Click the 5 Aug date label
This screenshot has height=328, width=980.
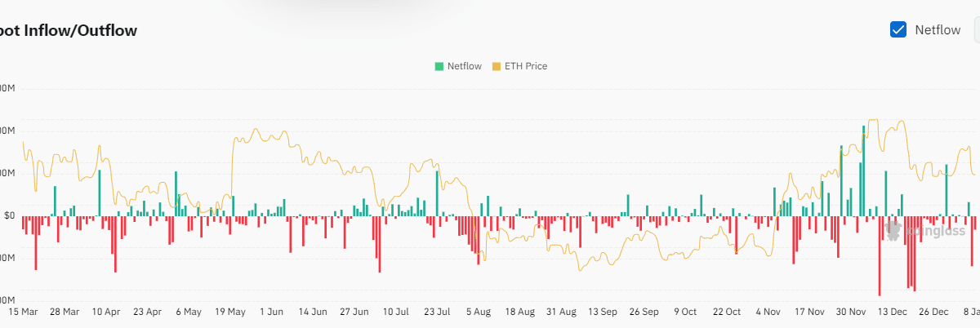[x=479, y=312]
